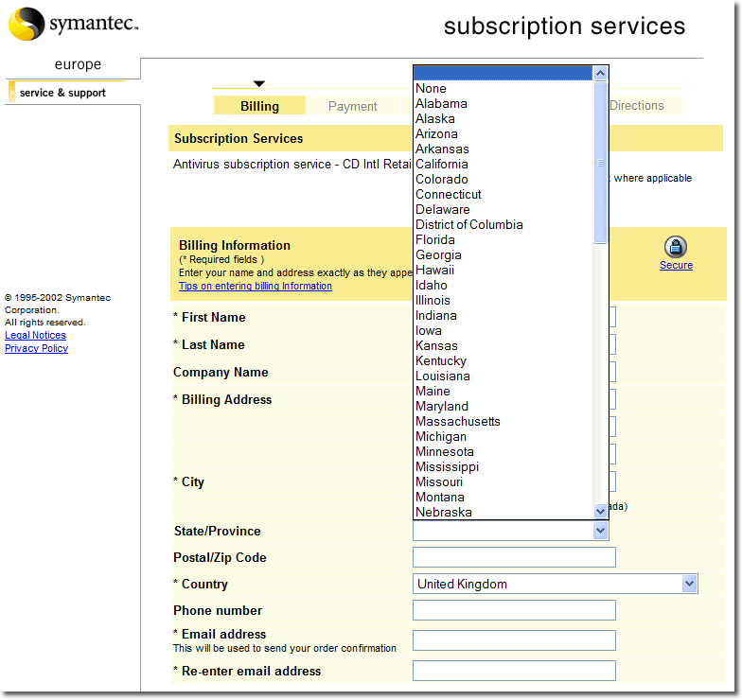The image size is (742, 700).
Task: Open the Payment tab
Action: click(352, 106)
